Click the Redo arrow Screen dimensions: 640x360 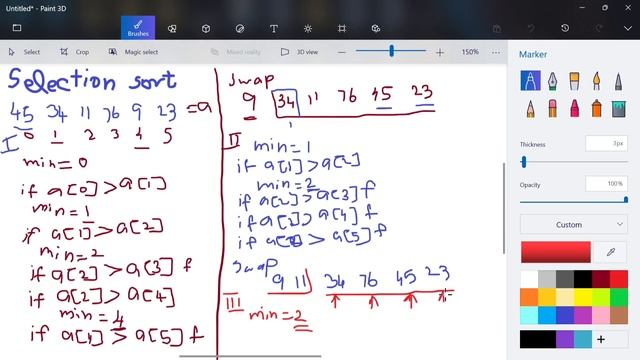(x=599, y=28)
